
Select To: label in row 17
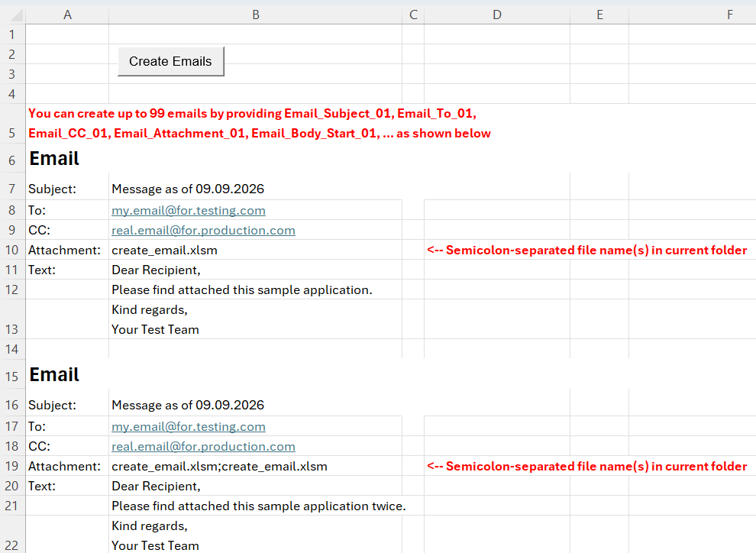coord(37,427)
